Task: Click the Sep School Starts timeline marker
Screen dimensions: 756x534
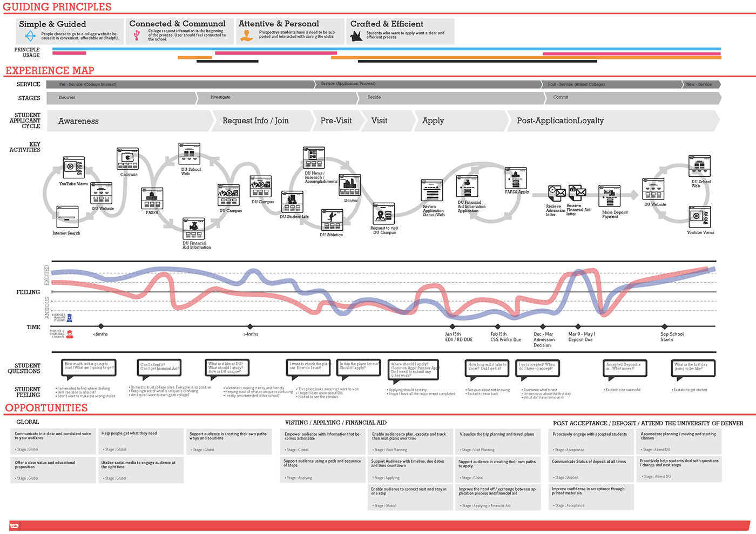Action: 664,326
